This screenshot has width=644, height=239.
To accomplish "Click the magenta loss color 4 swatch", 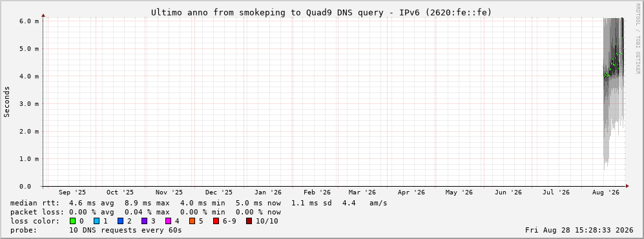I will point(168,221).
